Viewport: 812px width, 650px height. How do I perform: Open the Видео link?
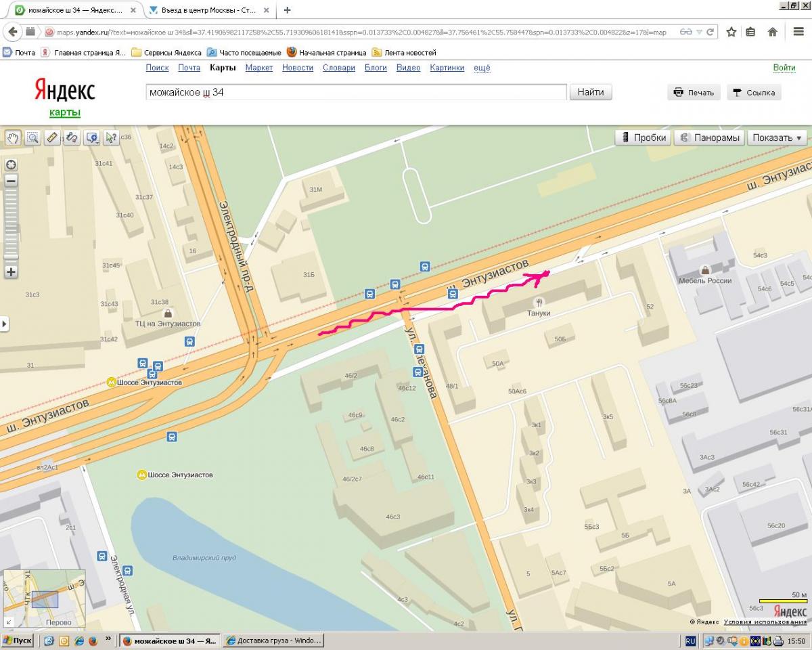[408, 68]
